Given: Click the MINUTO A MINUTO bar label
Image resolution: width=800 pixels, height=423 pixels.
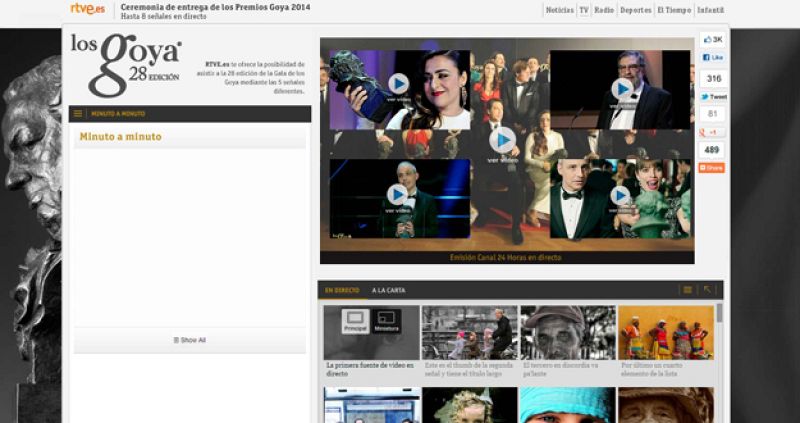Looking at the screenshot, I should coord(118,114).
